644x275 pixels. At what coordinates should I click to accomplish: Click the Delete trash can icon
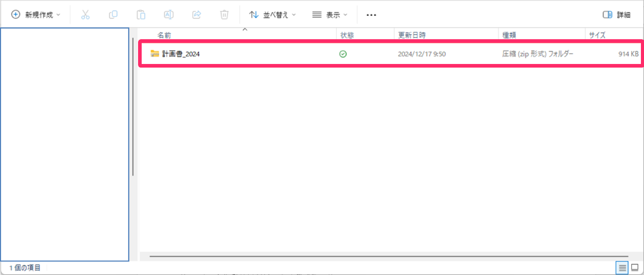[x=224, y=15]
